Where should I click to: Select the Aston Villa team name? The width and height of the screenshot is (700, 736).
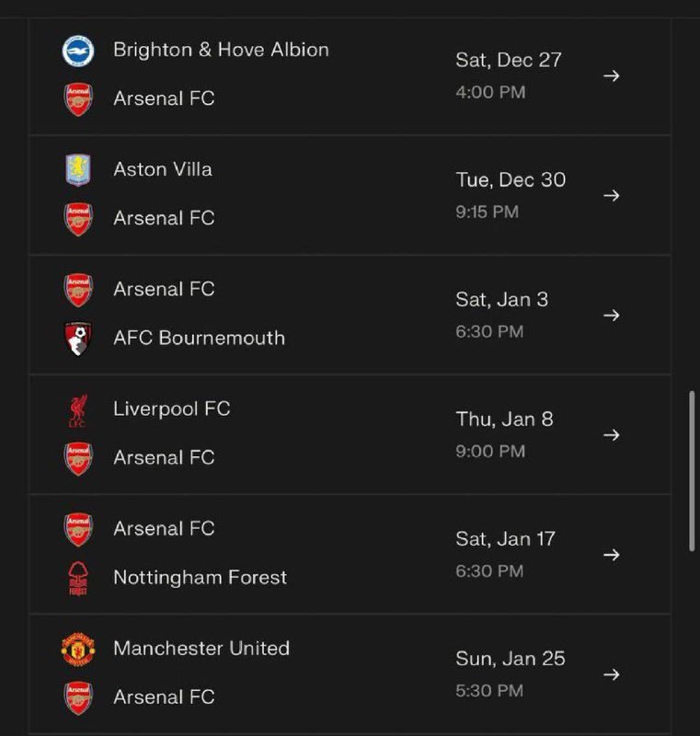point(163,169)
